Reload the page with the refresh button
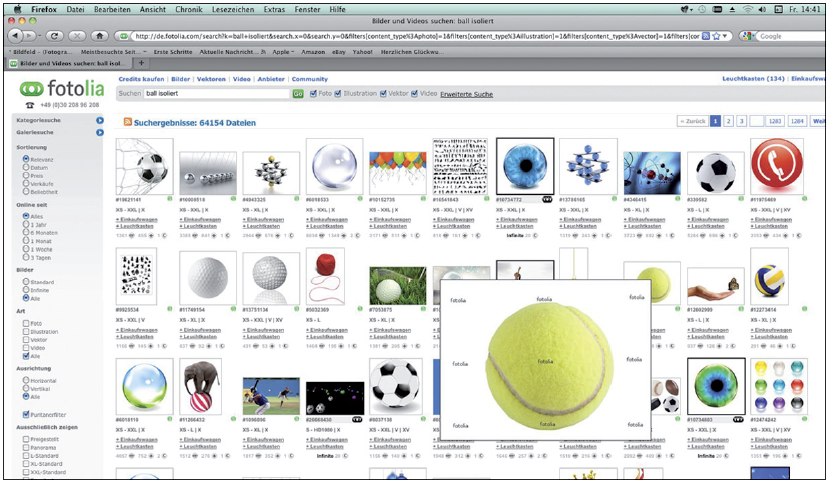The height and width of the screenshot is (484, 835). 53,36
